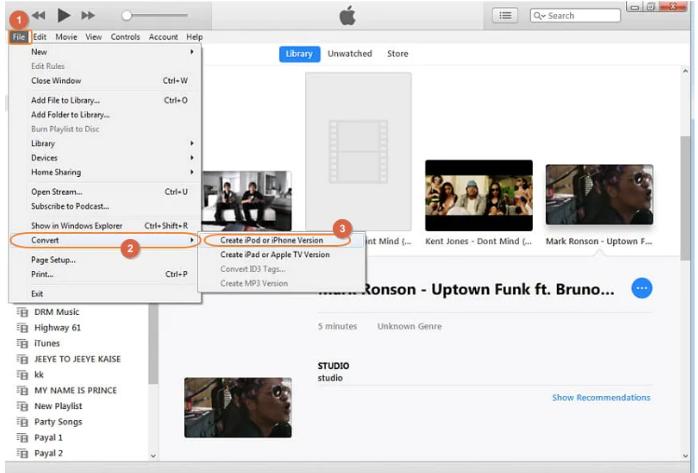
Task: Click the main vertical scrollbar thumb
Action: (685, 198)
